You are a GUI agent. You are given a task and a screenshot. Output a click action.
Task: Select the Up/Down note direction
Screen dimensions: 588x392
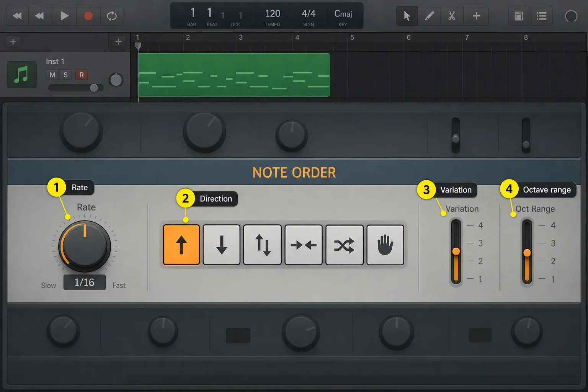[263, 245]
